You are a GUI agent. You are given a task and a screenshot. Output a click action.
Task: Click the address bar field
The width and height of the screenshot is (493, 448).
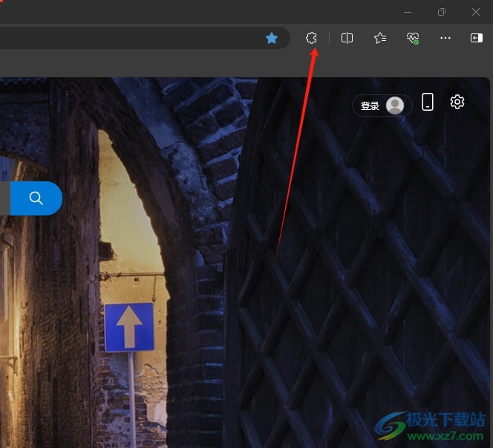(145, 38)
